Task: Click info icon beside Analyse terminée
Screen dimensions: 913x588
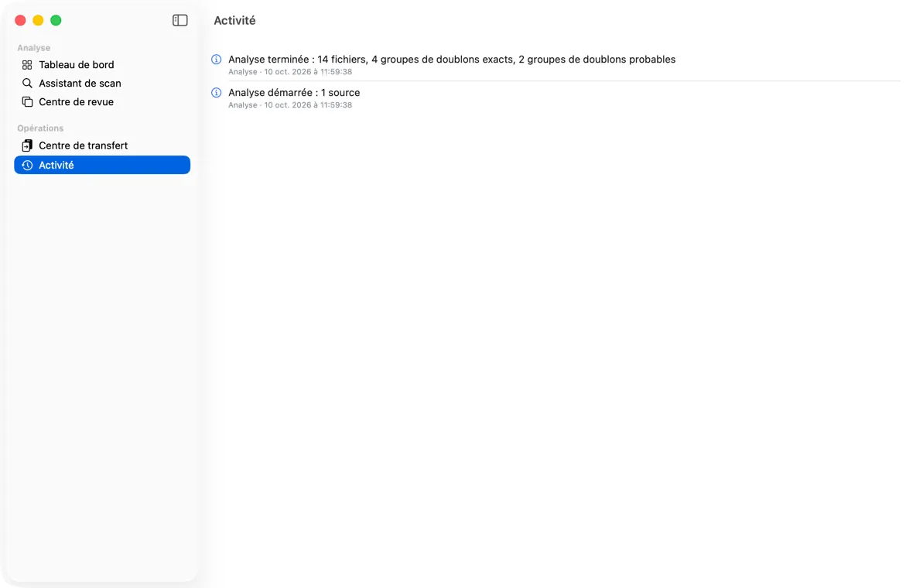Action: click(x=216, y=60)
